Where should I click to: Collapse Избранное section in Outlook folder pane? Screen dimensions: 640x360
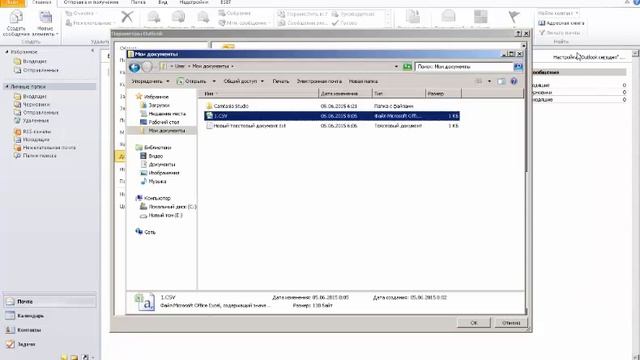7,52
